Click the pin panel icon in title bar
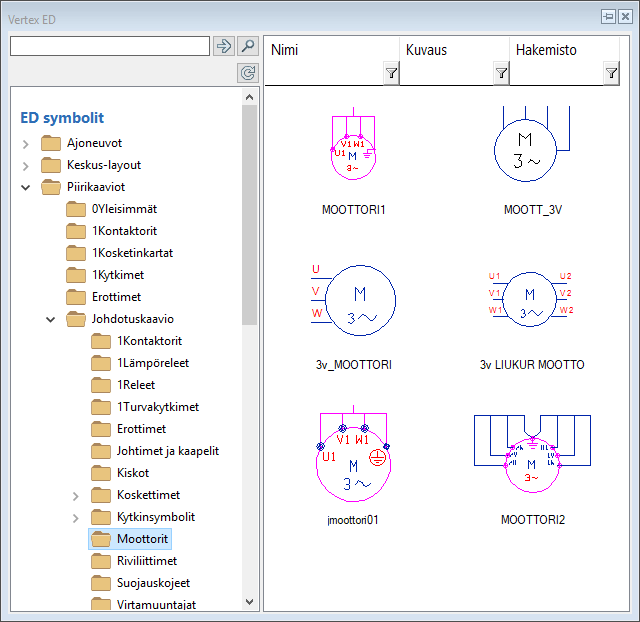 [608, 17]
